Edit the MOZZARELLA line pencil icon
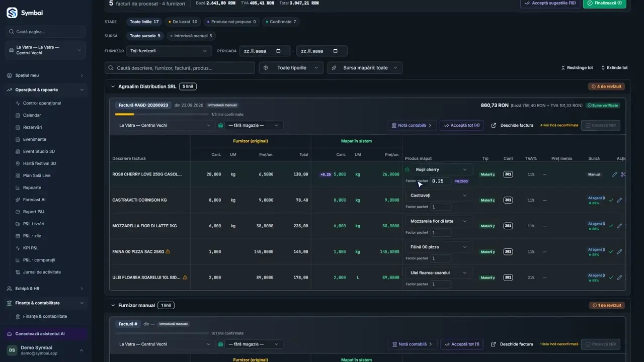Viewport: 644px width, 362px height. pos(619,226)
